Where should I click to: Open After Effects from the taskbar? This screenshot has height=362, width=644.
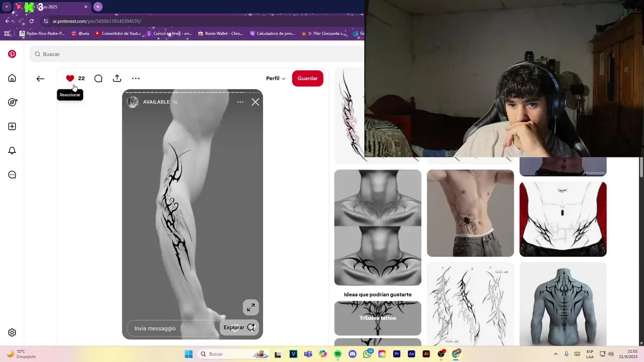click(x=412, y=354)
